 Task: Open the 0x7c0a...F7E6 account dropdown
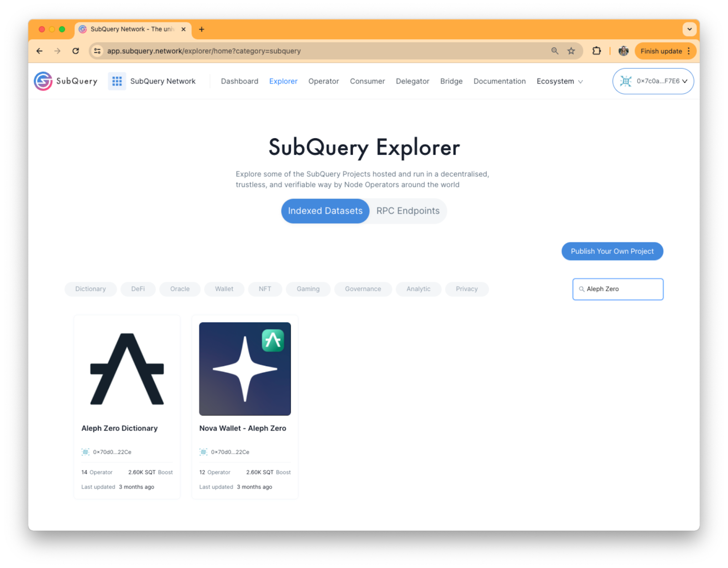[653, 81]
